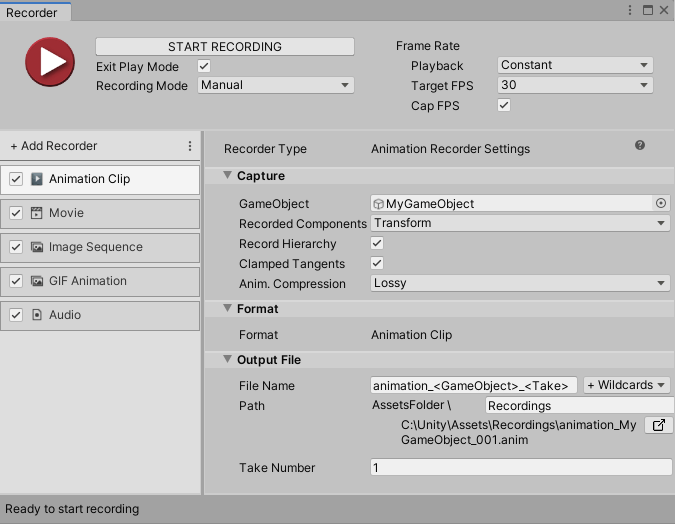The image size is (675, 524).
Task: Click the Image Sequence picture icon
Action: click(37, 247)
